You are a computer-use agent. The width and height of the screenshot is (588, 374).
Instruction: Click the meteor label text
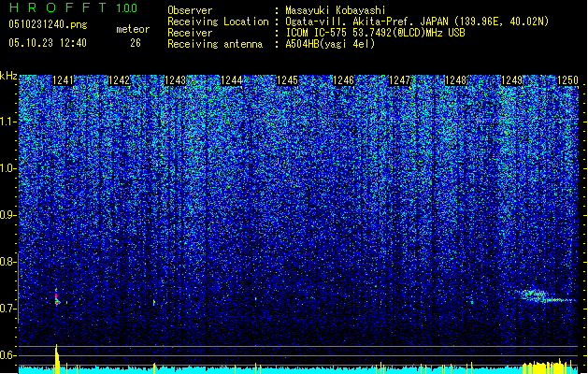[x=133, y=29]
